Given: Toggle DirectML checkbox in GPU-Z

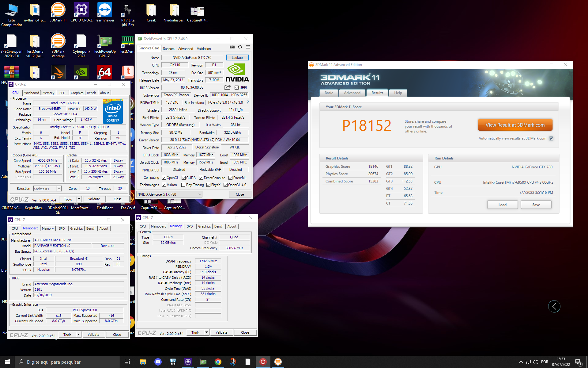Looking at the screenshot, I should coord(231,178).
